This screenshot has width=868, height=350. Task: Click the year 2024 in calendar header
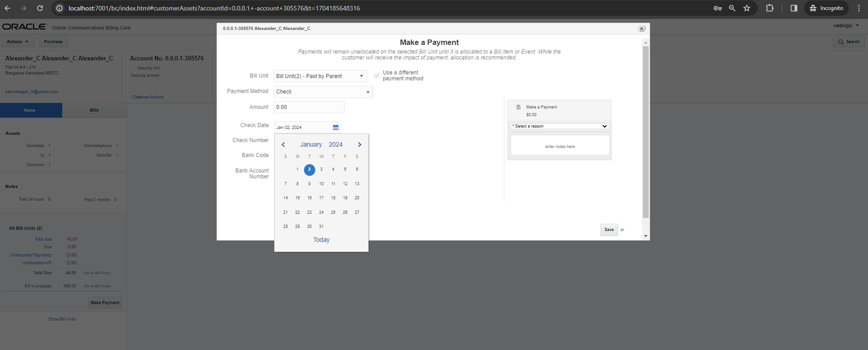tap(336, 145)
